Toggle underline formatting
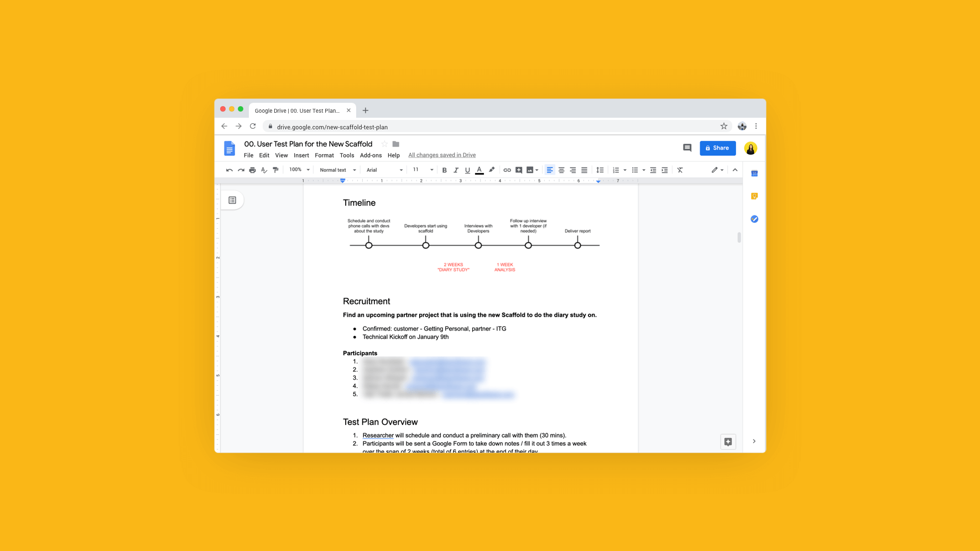 467,170
